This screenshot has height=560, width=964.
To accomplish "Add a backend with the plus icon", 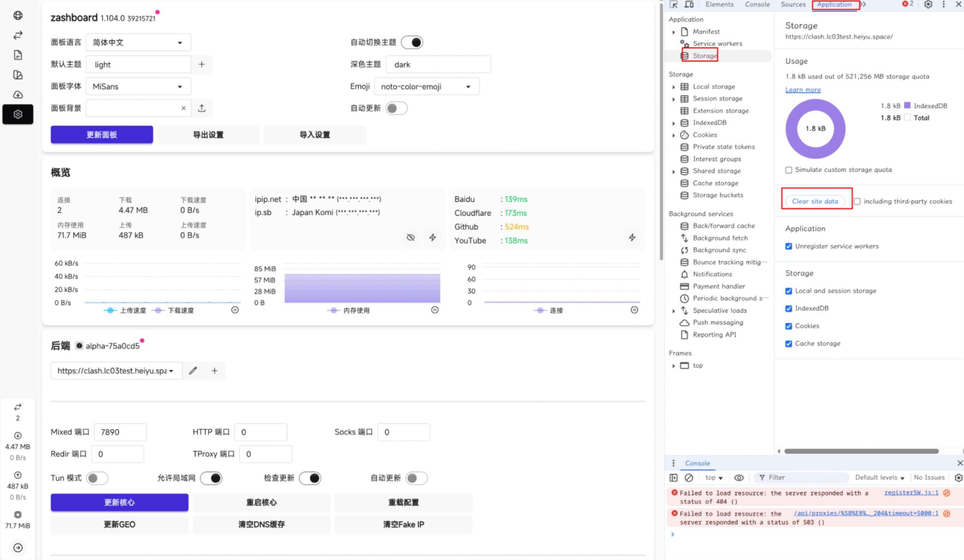I will point(215,371).
